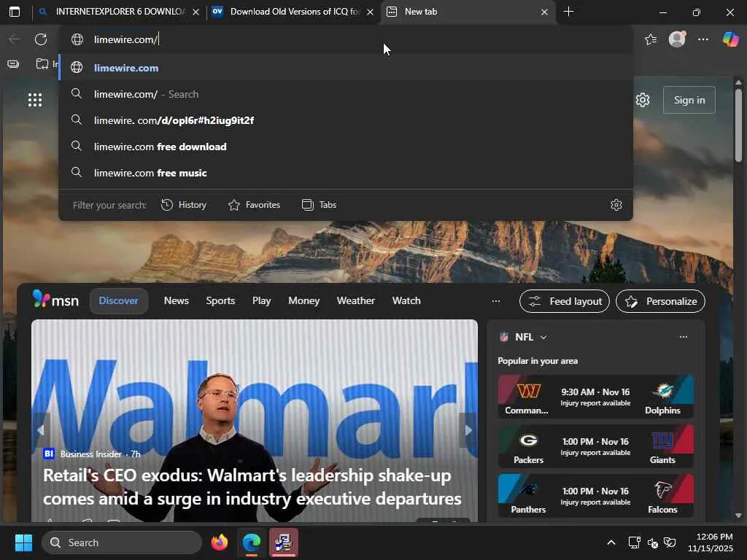Open the first favorites bar icon
The height and width of the screenshot is (560, 747).
pyautogui.click(x=13, y=64)
